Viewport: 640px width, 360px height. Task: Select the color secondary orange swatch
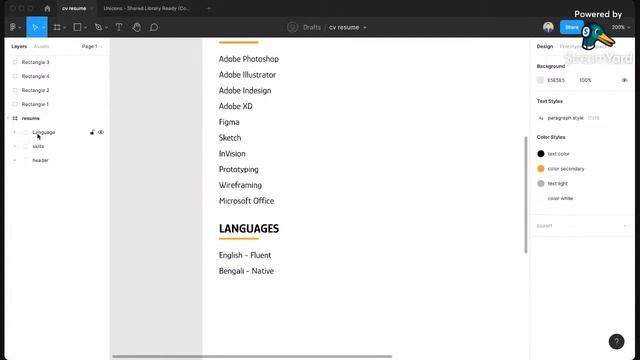[541, 169]
